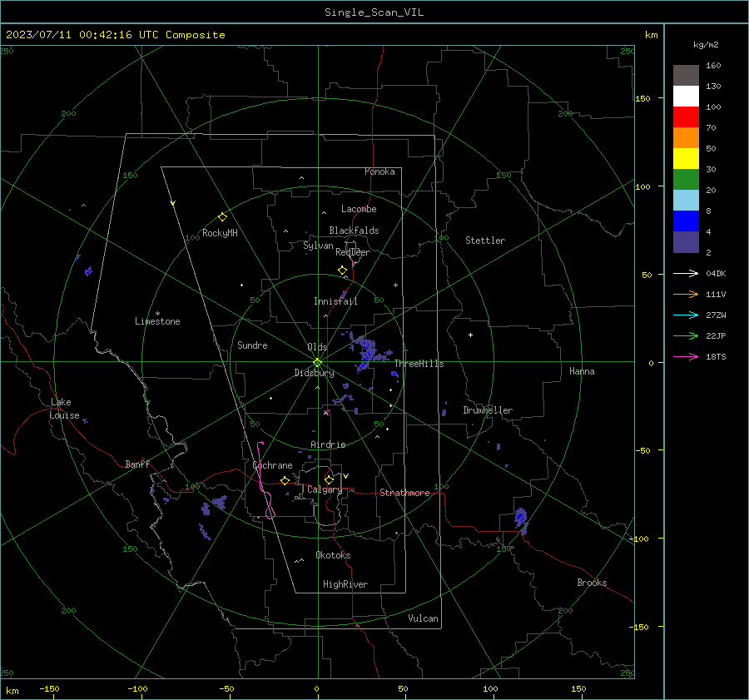Pick the gray 130-160 legend color swatch

click(x=686, y=76)
